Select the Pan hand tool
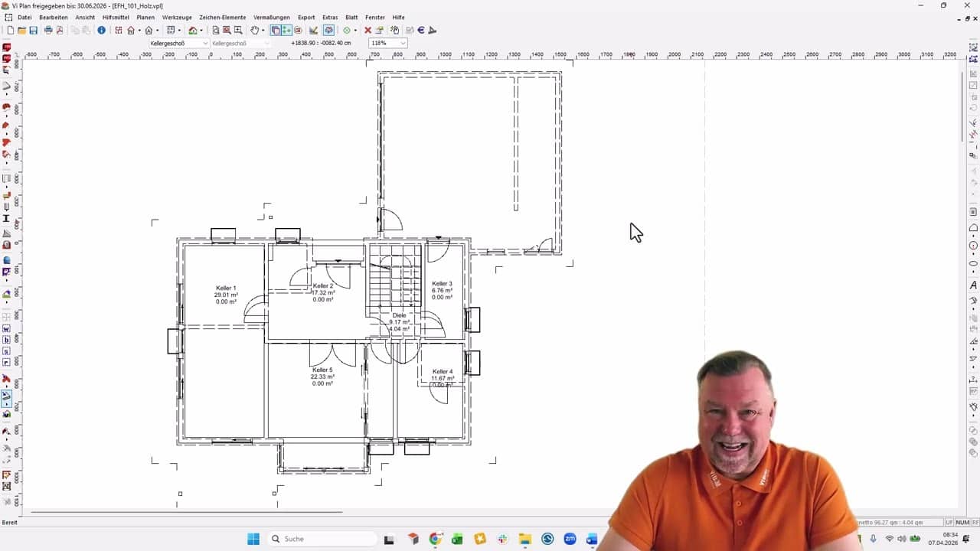This screenshot has width=980, height=551. coord(255,31)
